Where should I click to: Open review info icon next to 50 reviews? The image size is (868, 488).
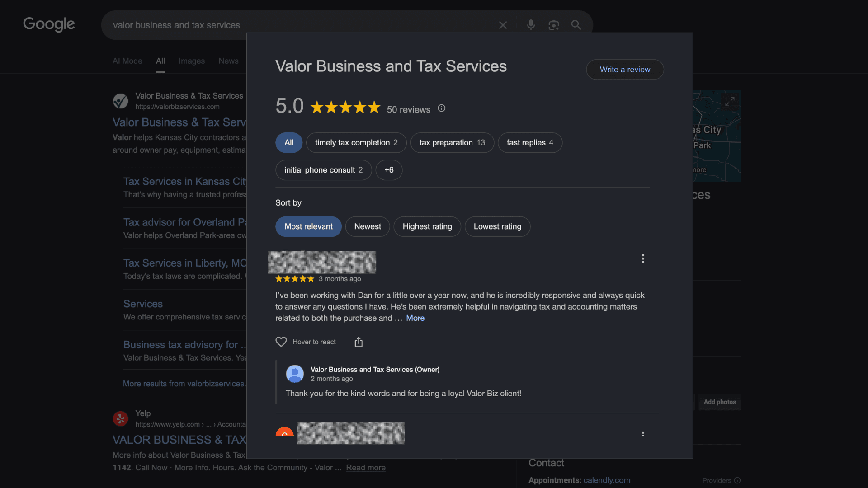[442, 108]
